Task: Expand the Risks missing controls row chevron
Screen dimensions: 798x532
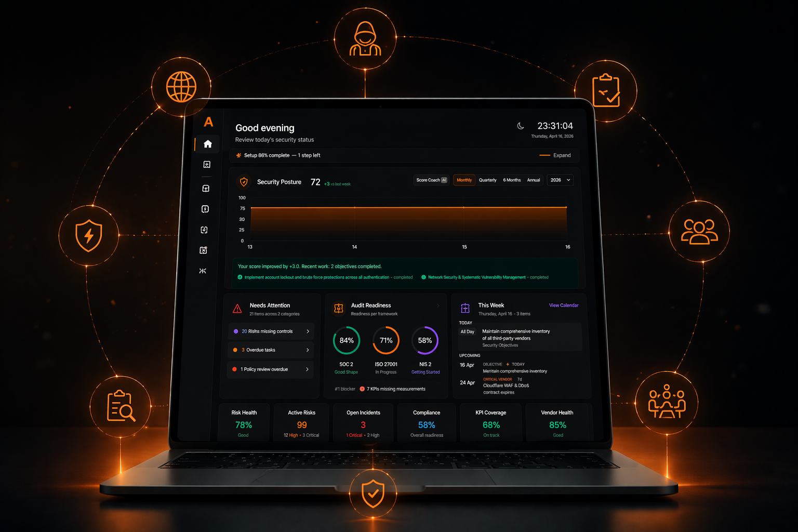Action: (x=308, y=331)
